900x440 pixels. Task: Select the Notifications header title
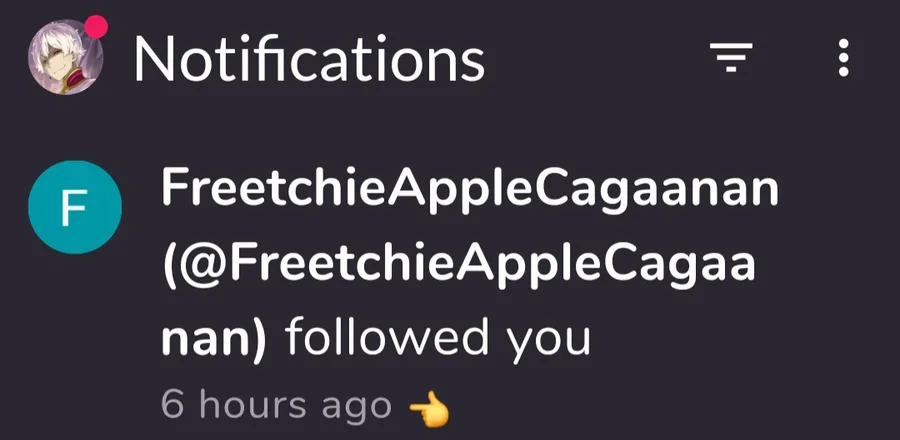[x=309, y=59]
